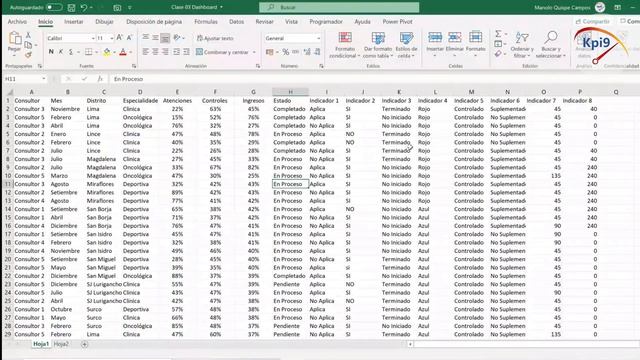Switch to the Hoja2 sheet tab
This screenshot has height=360, width=640.
[x=61, y=344]
